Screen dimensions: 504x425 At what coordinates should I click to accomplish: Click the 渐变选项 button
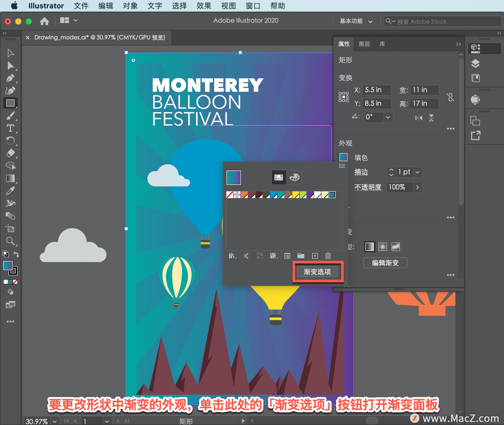317,272
